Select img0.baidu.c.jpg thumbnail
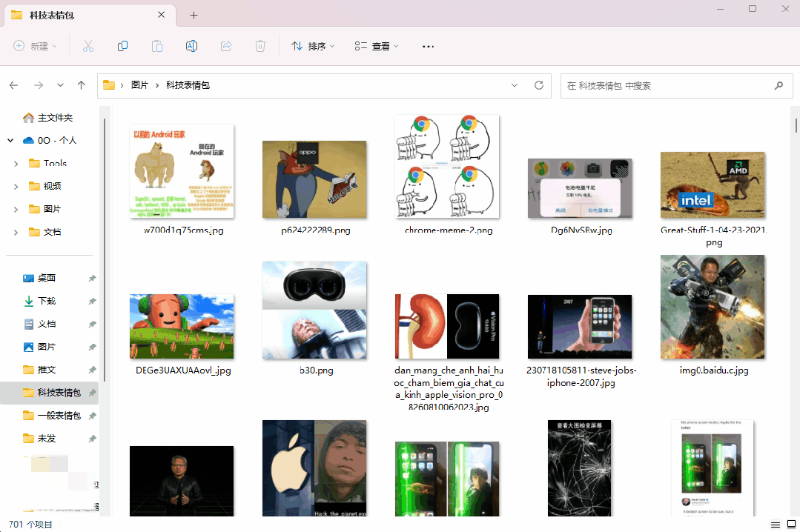Viewport: 800px width, 532px height. coord(713,307)
